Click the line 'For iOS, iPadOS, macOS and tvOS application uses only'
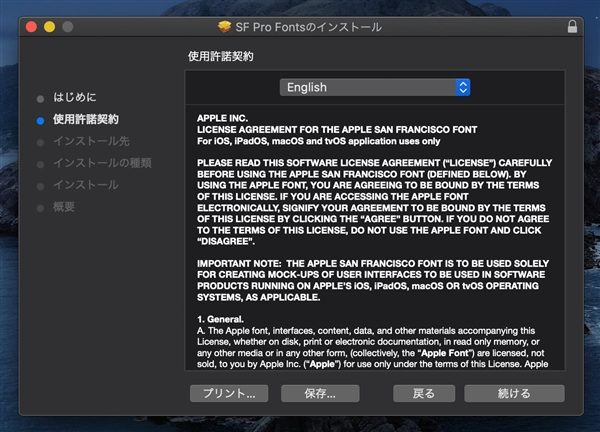The height and width of the screenshot is (432, 600). pos(318,141)
